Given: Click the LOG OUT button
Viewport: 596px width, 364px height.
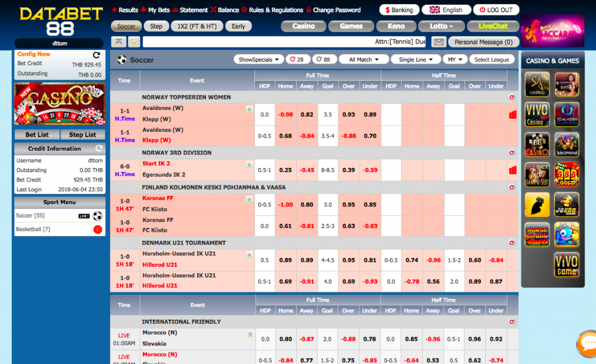Looking at the screenshot, I should pyautogui.click(x=496, y=10).
